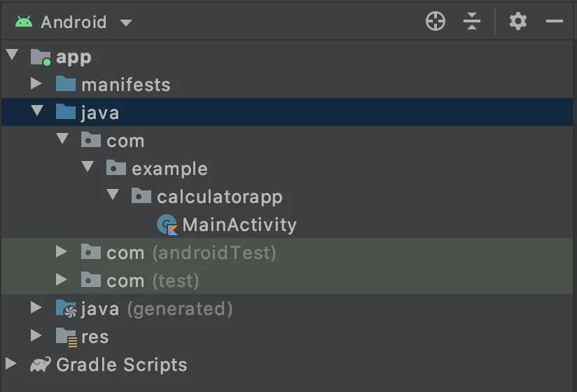Expand the com (androidTest) package

(x=61, y=251)
